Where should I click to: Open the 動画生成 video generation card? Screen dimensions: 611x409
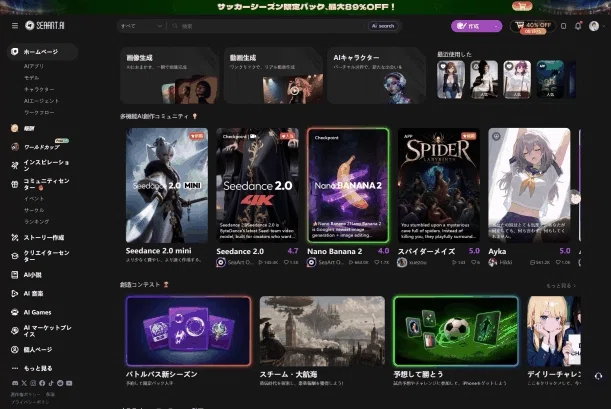(x=273, y=76)
